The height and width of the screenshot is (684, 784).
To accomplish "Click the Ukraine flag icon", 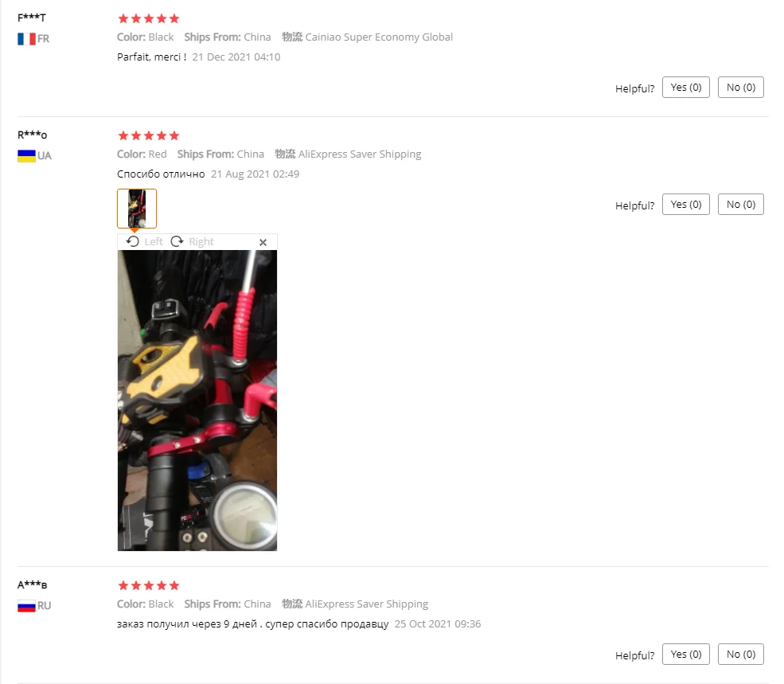I will [26, 155].
